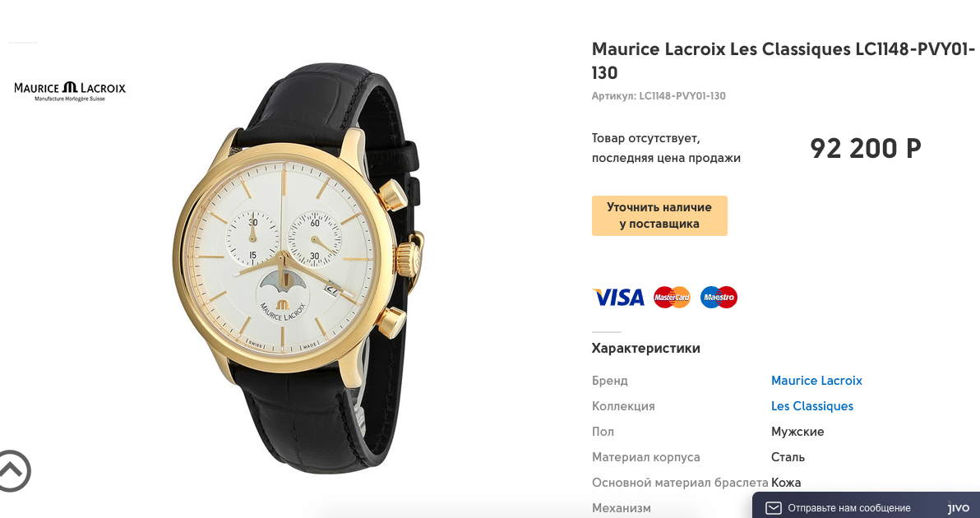Click the 'Мужские' gender value
Image resolution: width=980 pixels, height=518 pixels.
pos(797,432)
